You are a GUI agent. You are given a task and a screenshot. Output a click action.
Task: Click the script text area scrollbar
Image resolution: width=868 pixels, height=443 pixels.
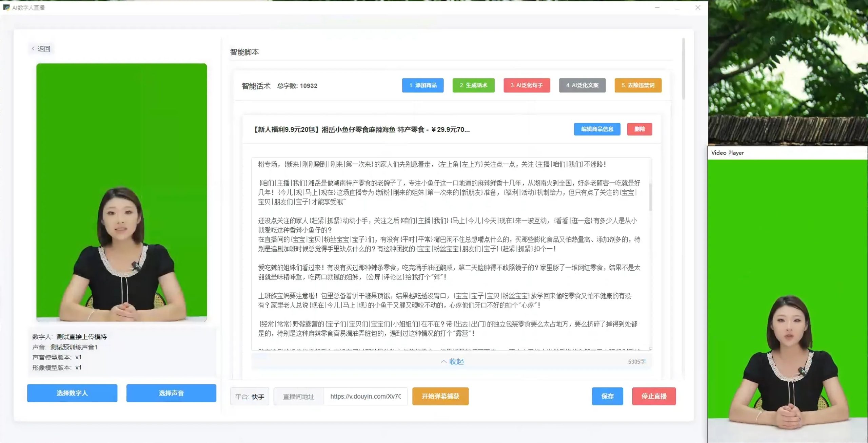650,196
